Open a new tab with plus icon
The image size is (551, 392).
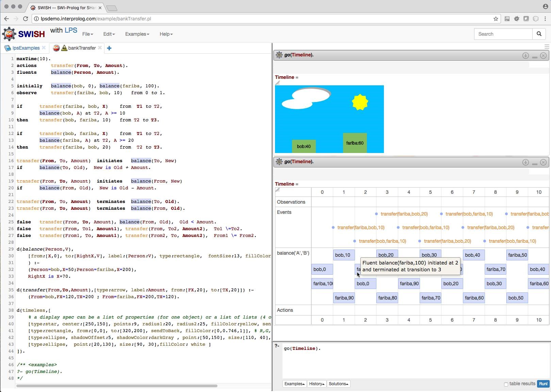pyautogui.click(x=109, y=48)
